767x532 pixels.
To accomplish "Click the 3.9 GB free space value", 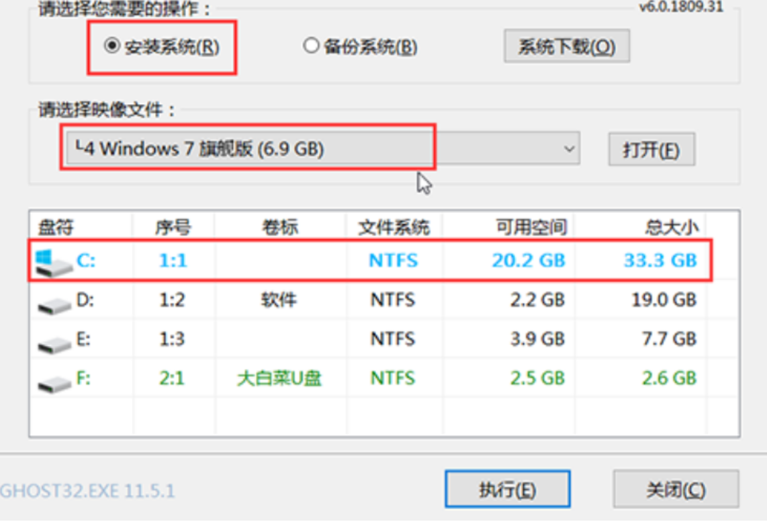I will [x=537, y=339].
